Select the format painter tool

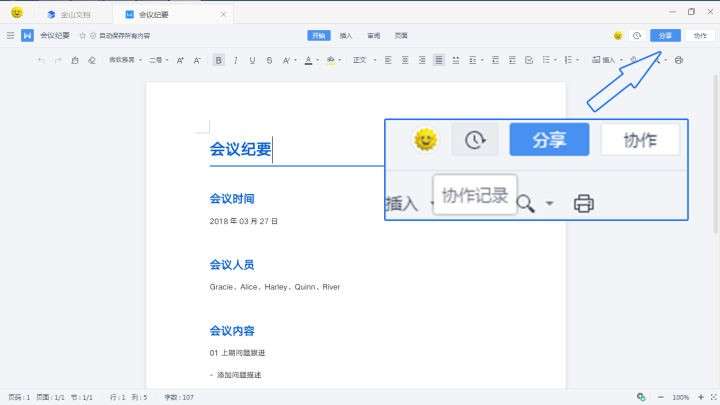(75, 60)
